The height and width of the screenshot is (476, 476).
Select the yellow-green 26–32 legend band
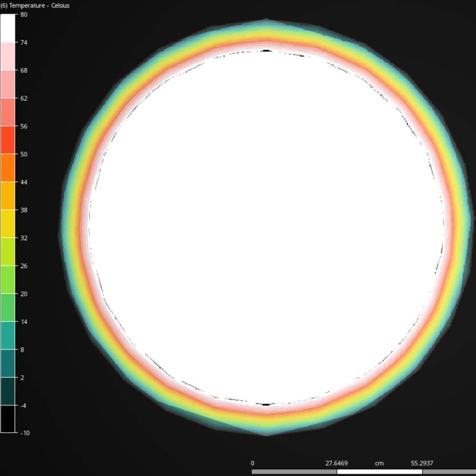[7, 251]
